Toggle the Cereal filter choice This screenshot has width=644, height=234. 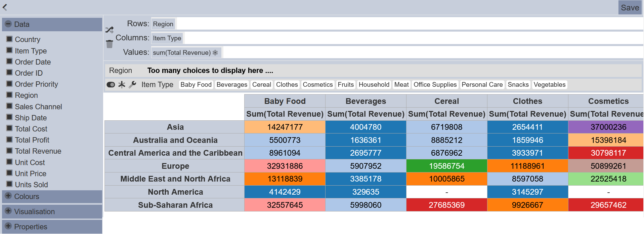click(x=262, y=84)
